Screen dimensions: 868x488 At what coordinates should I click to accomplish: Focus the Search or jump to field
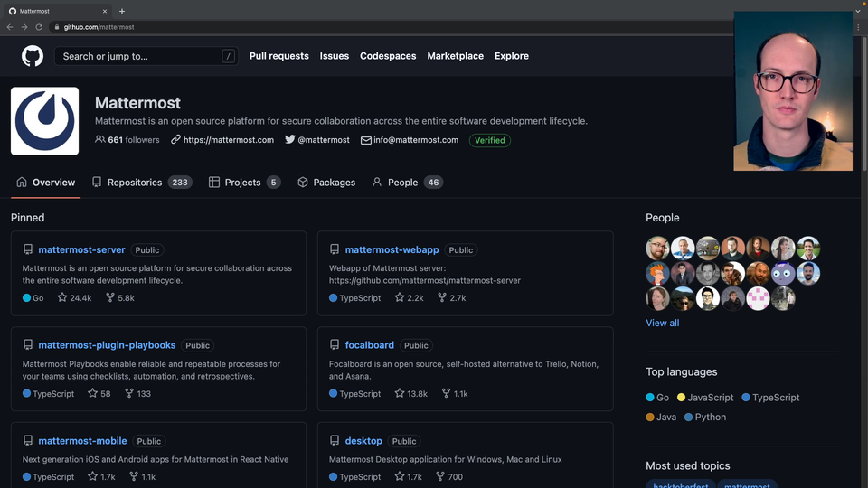point(140,56)
